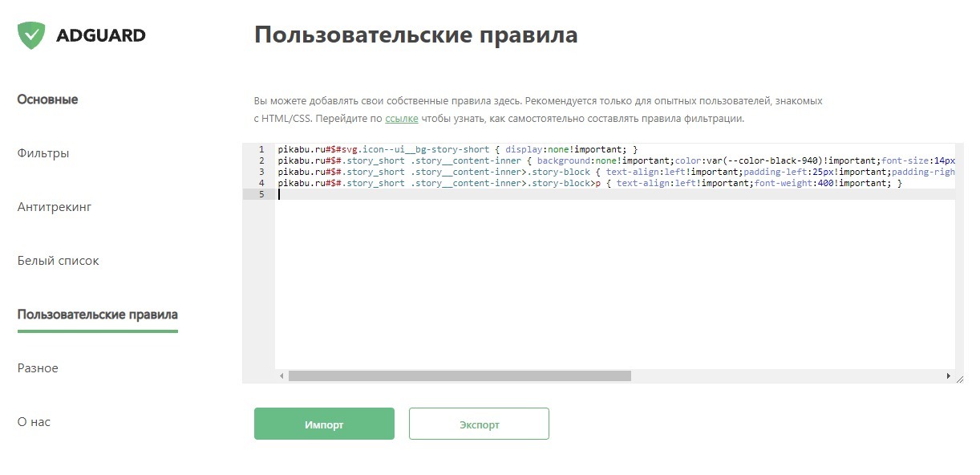
Task: Open the Разное section
Action: coord(38,368)
